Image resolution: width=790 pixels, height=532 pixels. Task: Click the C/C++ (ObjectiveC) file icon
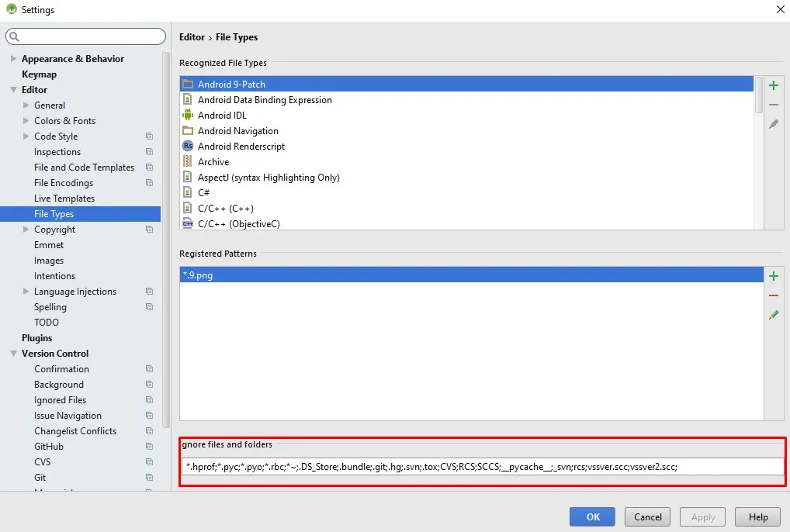tap(188, 223)
